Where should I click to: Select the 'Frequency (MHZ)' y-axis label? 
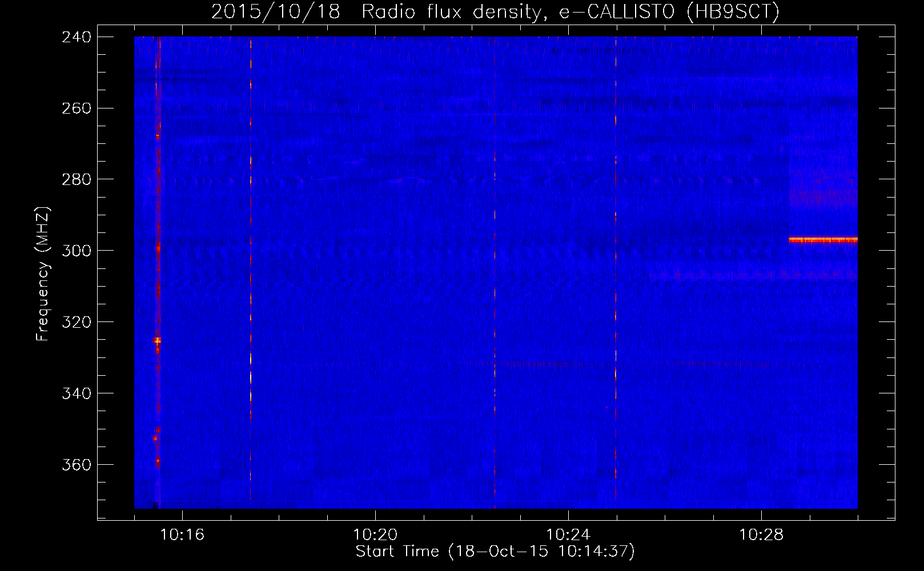coord(43,274)
